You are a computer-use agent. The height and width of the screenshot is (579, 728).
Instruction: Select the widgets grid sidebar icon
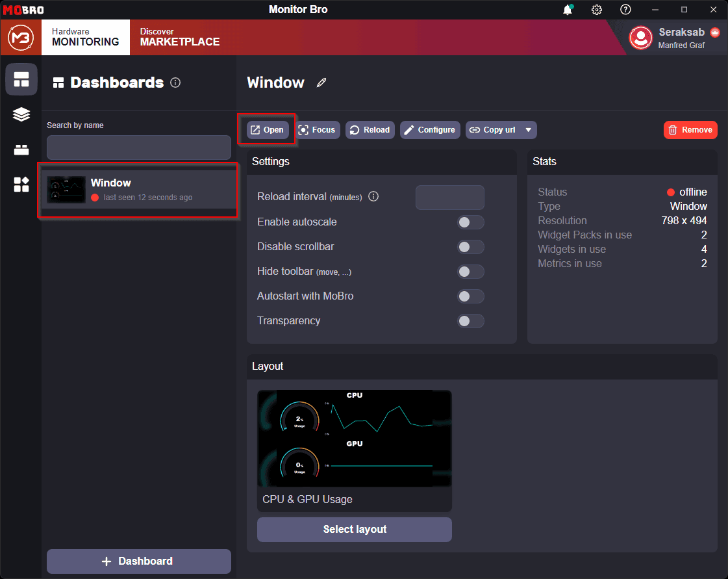click(x=21, y=185)
